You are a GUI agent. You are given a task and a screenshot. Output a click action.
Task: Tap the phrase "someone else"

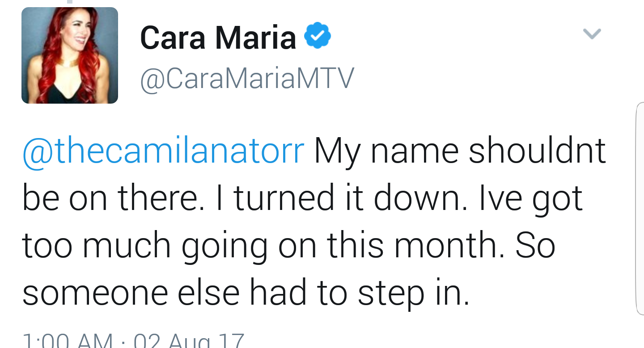click(131, 293)
